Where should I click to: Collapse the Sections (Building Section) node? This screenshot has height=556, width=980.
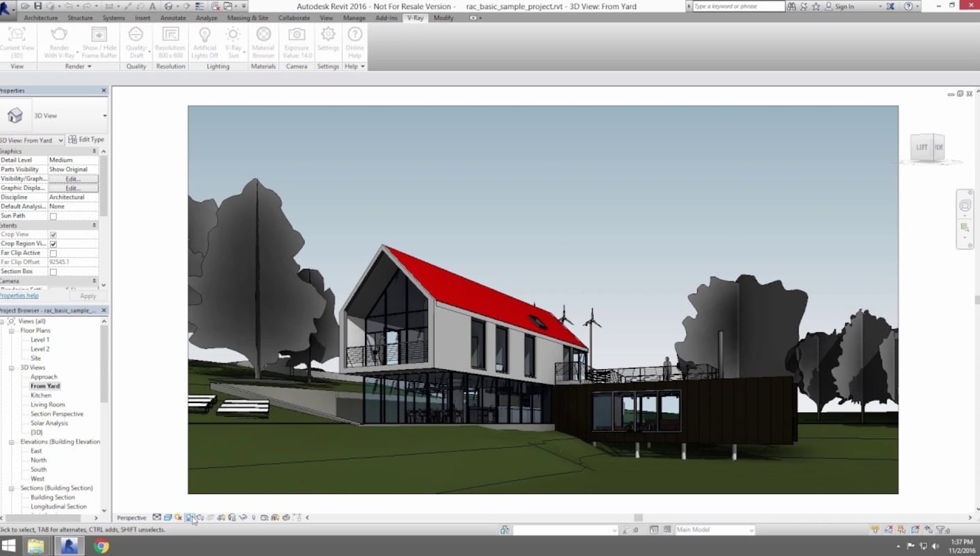[x=12, y=489]
